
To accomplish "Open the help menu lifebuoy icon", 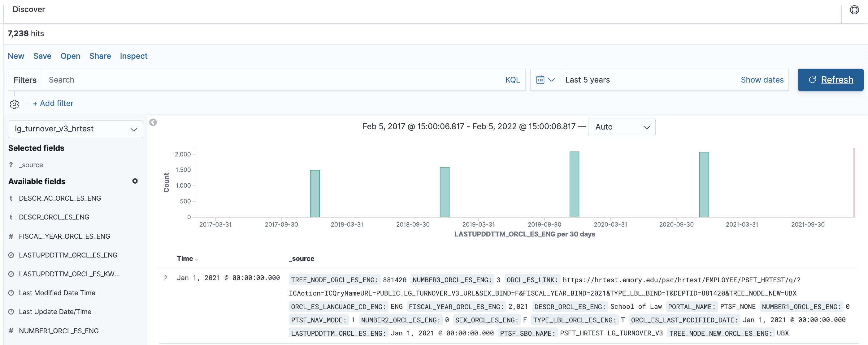I will 854,10.
